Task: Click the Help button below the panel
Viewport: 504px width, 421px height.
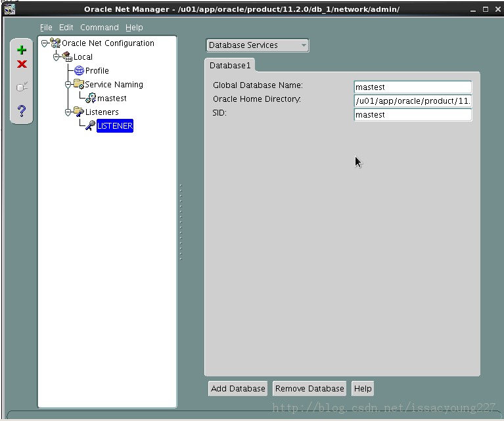Action: click(x=363, y=389)
